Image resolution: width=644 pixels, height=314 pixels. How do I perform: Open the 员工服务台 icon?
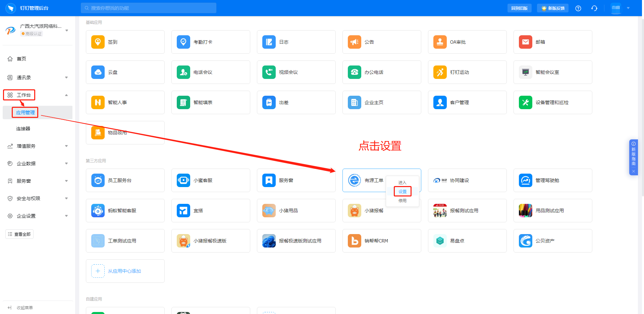click(98, 180)
